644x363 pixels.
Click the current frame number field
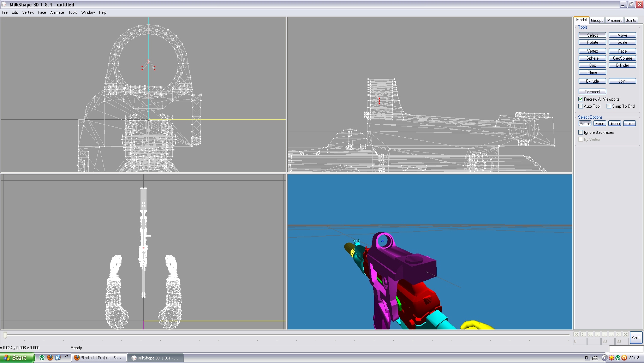pyautogui.click(x=579, y=341)
